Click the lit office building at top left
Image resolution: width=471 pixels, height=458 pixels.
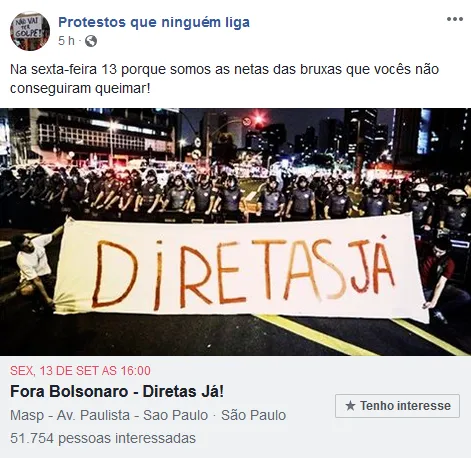coord(100,133)
